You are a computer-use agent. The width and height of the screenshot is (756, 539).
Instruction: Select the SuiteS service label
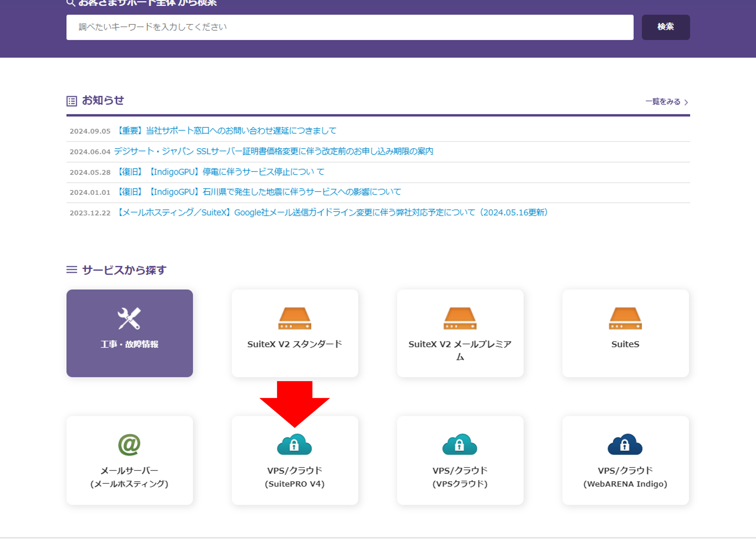click(625, 344)
